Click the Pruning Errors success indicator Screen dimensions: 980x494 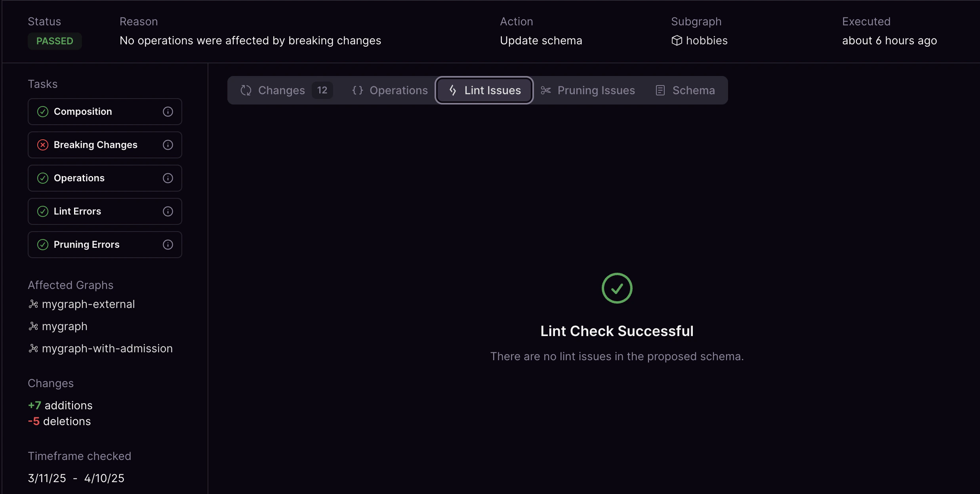pyautogui.click(x=43, y=245)
